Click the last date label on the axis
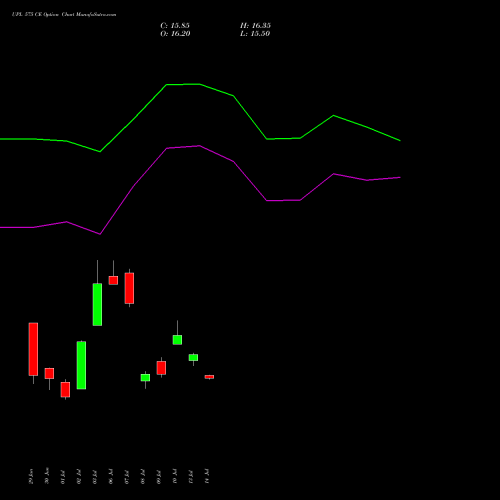Screen dimensions: 500x500 point(207,476)
